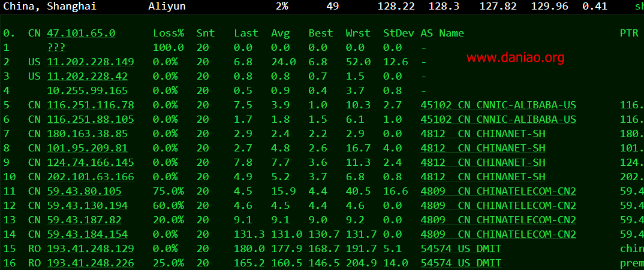The image size is (644, 270).
Task: Click the 128.22 value in summary row
Action: click(x=396, y=6)
